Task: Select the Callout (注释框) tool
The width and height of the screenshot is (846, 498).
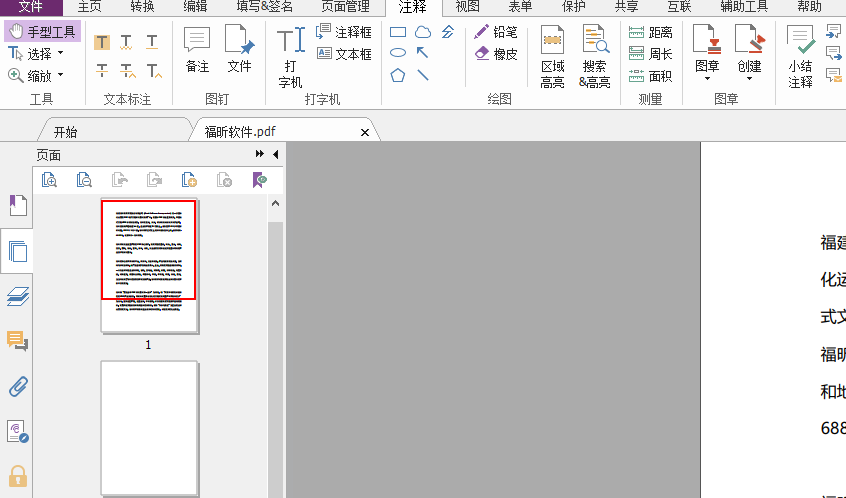Action: [x=344, y=32]
